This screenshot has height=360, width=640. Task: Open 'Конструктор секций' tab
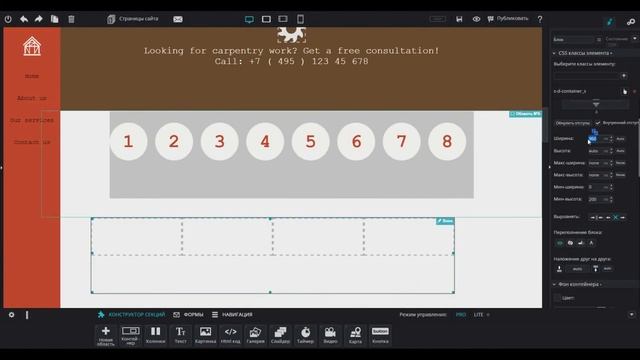(131, 315)
